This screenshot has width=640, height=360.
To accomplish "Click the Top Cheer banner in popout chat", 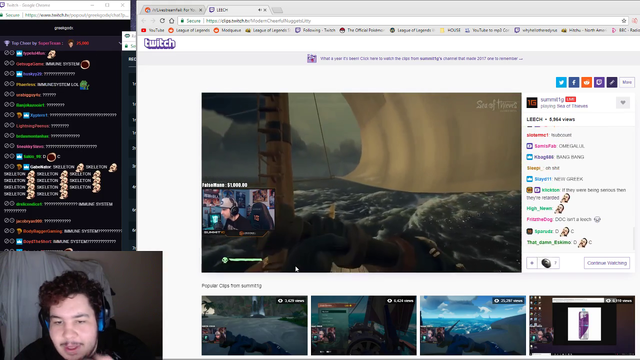I will (x=61, y=43).
